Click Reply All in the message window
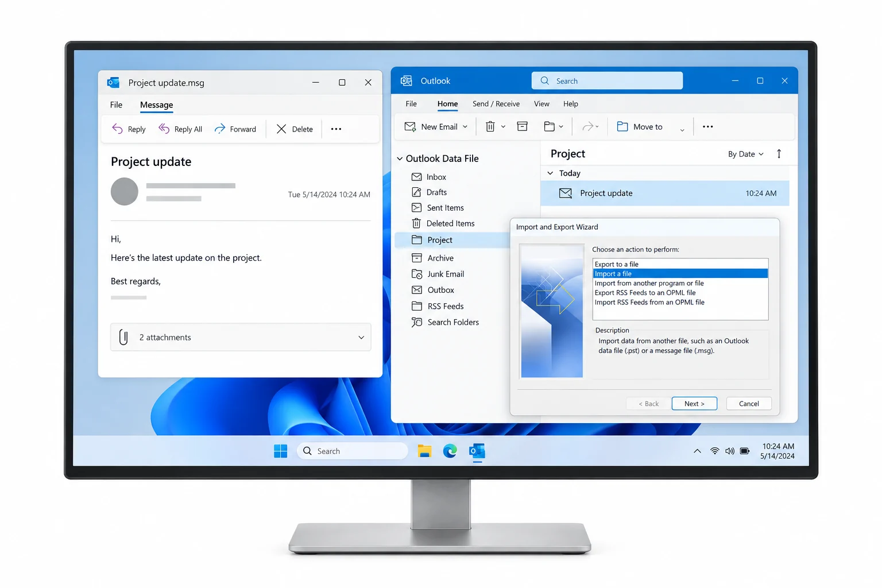 coord(180,129)
